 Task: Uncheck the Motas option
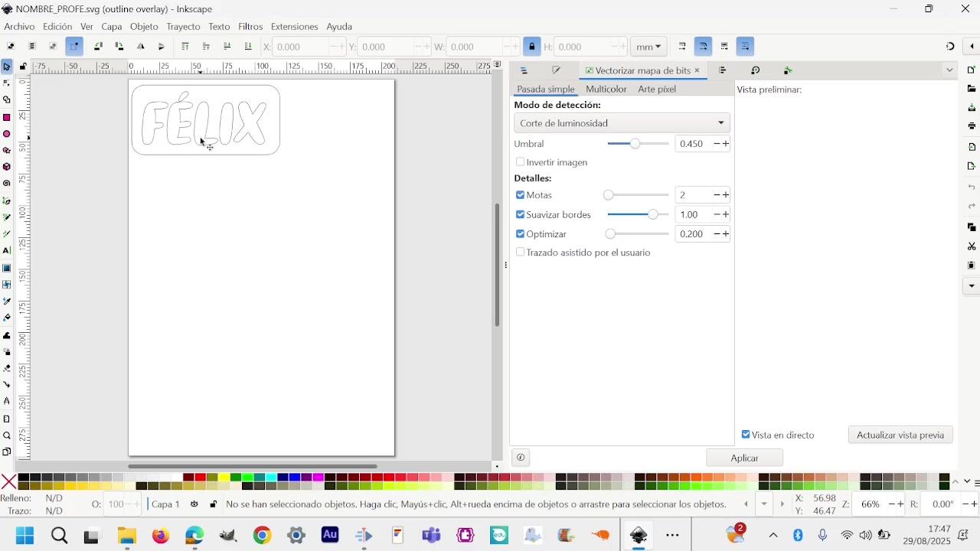tap(521, 195)
